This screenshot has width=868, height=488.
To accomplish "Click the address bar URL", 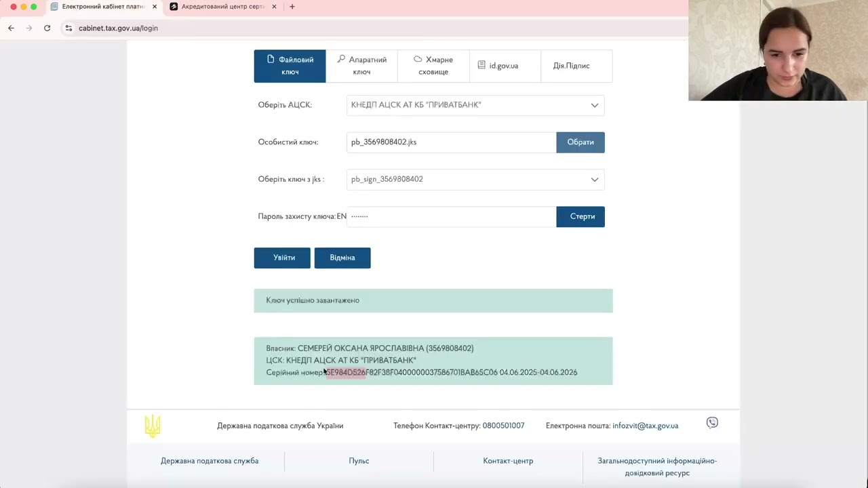I will point(118,28).
